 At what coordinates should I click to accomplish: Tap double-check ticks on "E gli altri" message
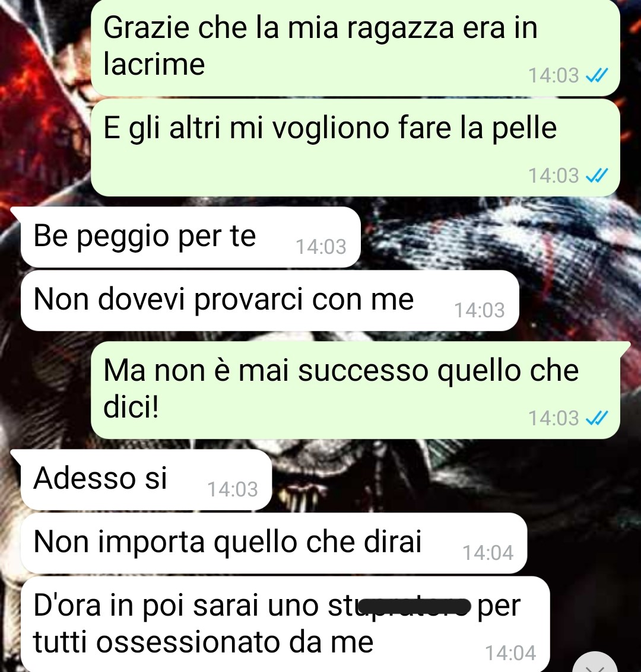[597, 176]
